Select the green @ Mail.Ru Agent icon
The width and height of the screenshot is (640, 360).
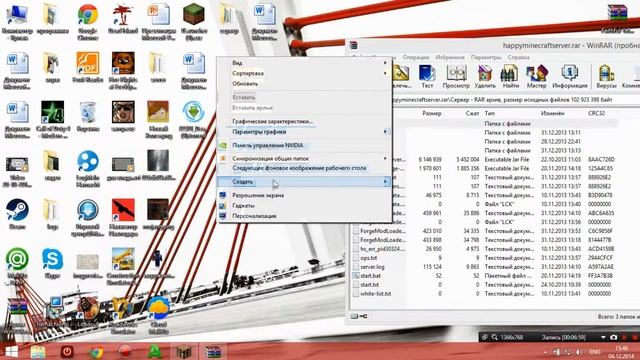pos(17,265)
